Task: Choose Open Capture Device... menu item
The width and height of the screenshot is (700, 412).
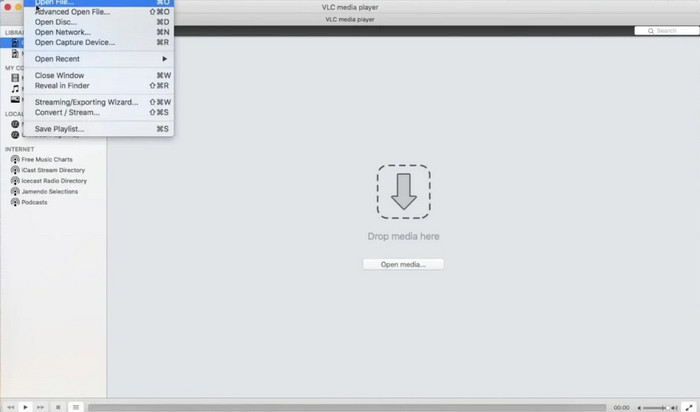Action: 99,42
